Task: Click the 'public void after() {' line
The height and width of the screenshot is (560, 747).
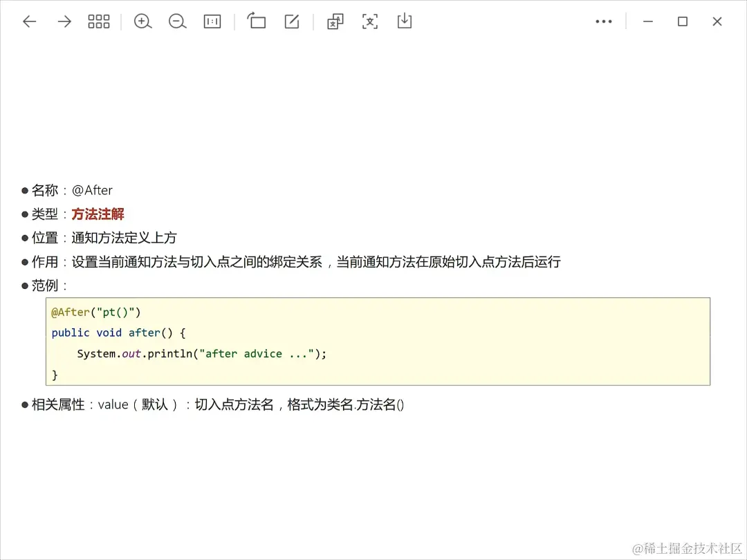Action: (x=118, y=333)
